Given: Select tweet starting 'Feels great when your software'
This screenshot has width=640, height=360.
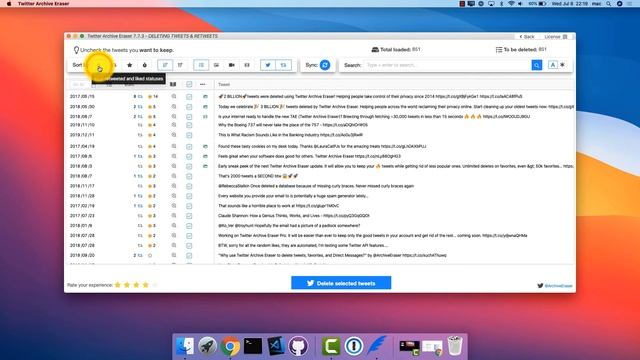Looking at the screenshot, I should click(309, 156).
